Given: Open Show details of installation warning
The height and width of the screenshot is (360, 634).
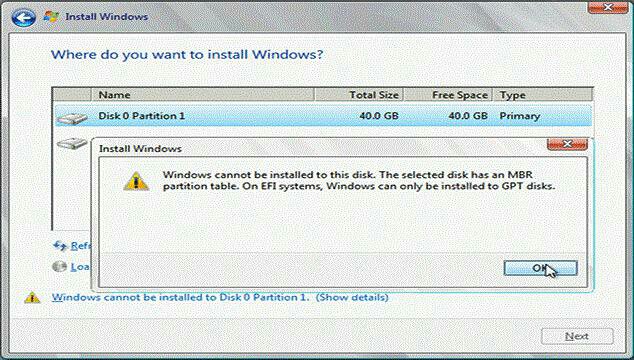Looking at the screenshot, I should point(352,297).
